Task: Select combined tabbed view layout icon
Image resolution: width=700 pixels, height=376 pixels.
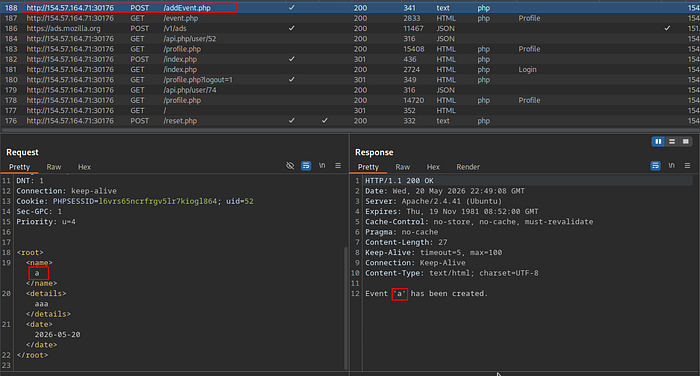Action: (686, 142)
